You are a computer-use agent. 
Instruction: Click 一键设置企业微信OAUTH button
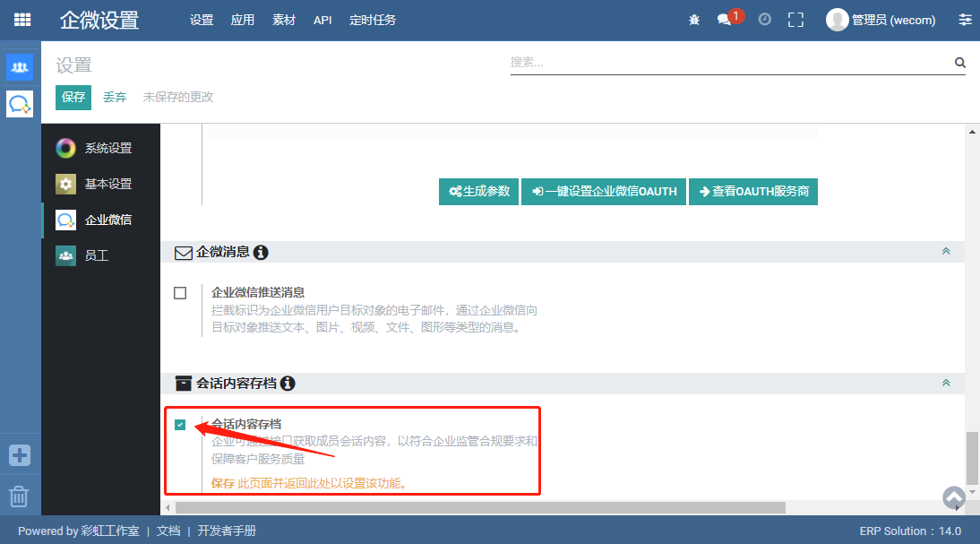tap(604, 191)
